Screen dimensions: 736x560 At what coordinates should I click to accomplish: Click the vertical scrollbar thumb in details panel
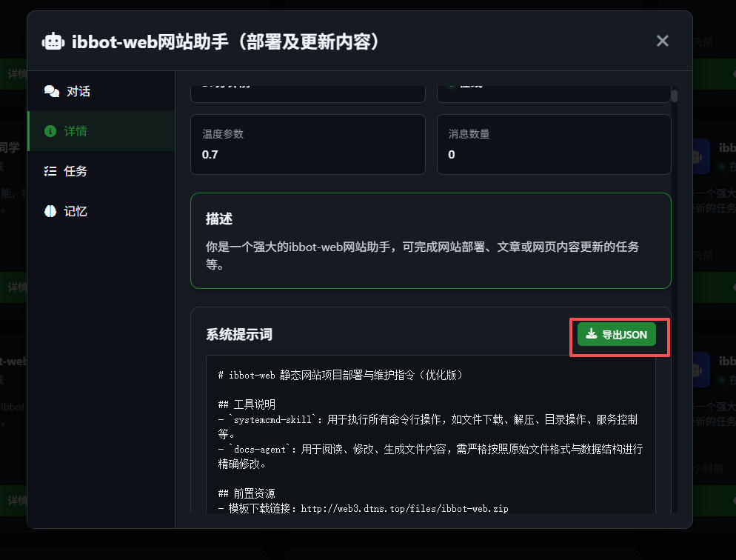[674, 96]
